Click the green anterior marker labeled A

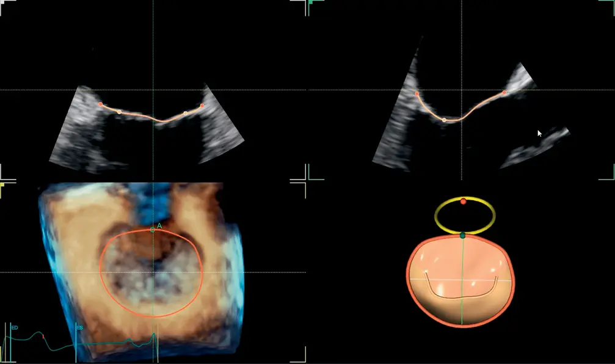(x=153, y=230)
